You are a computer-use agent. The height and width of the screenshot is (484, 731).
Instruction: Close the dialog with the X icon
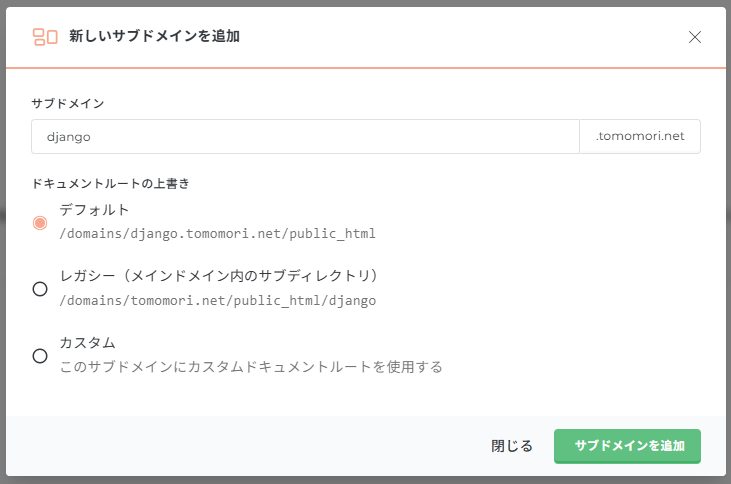point(695,37)
